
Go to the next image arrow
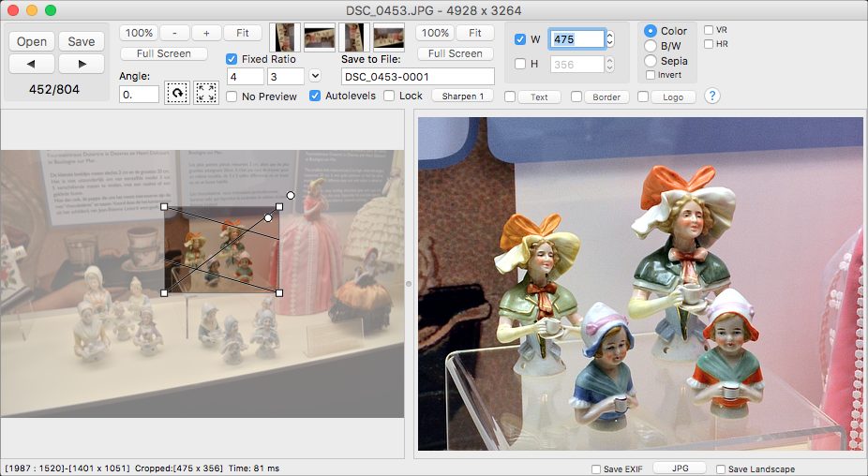82,64
